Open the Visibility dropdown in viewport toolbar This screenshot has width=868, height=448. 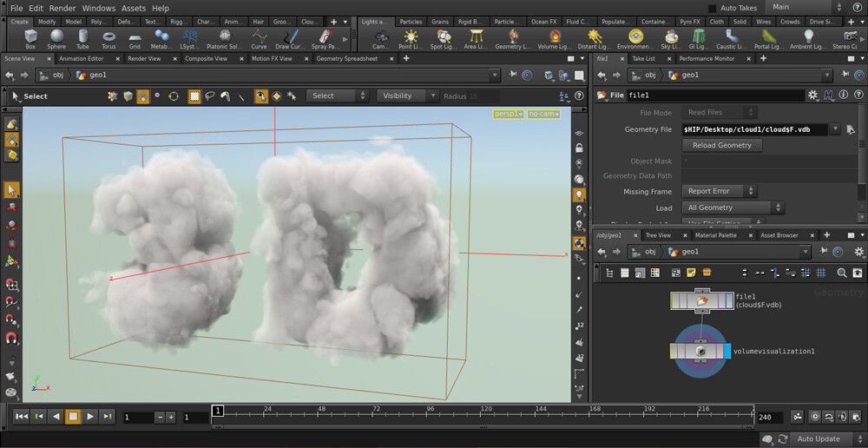[x=406, y=96]
